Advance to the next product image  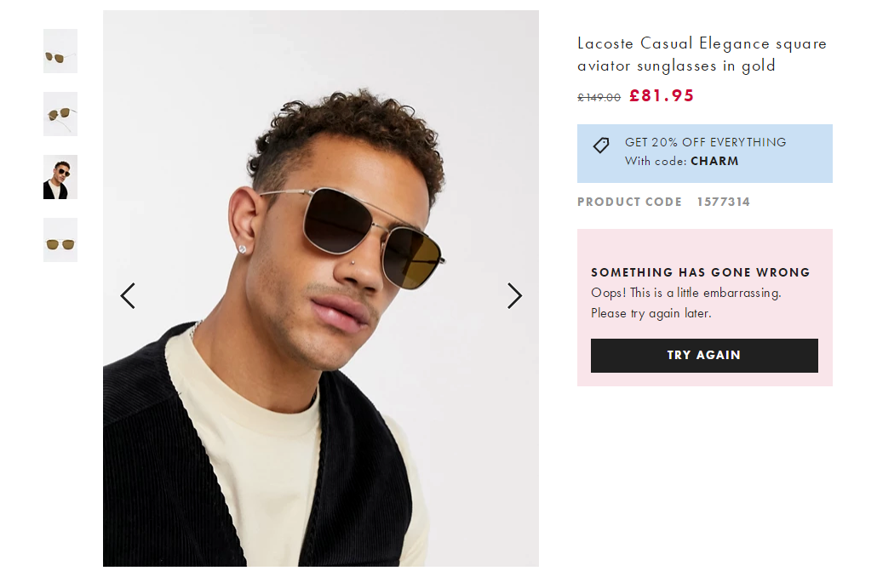click(x=514, y=296)
